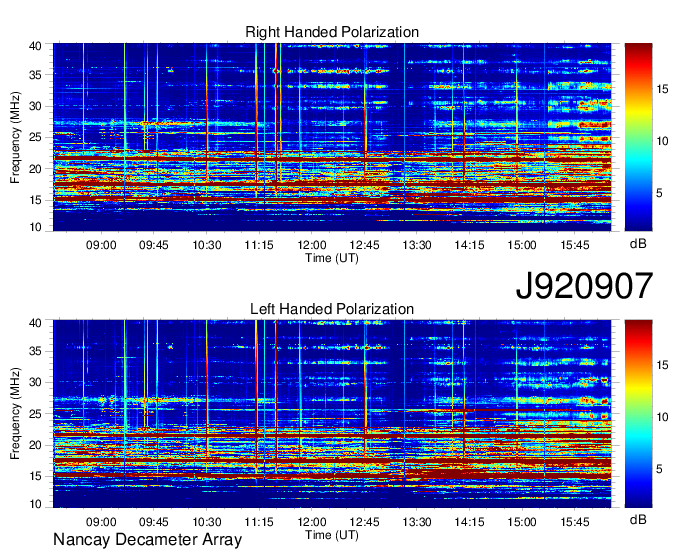This screenshot has width=680, height=552.
Task: Click 20 MHz frequency tick of Right Handed plot
Action: pyautogui.click(x=35, y=169)
